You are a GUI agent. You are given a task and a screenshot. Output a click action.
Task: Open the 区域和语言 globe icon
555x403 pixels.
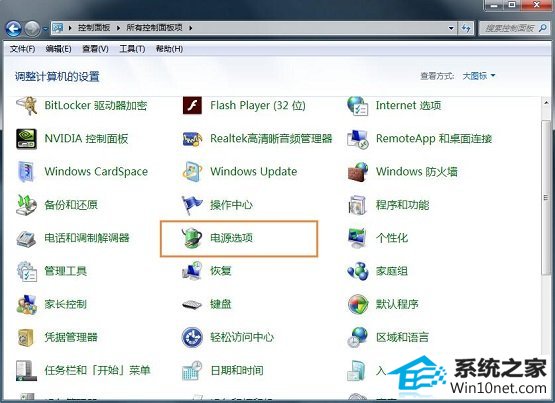357,337
